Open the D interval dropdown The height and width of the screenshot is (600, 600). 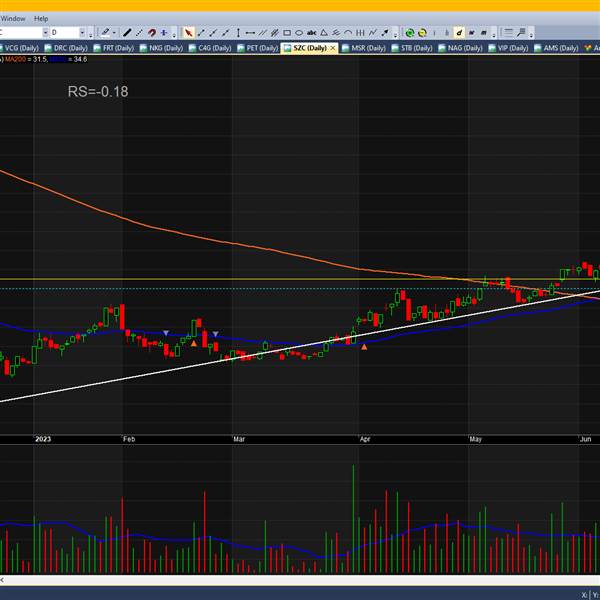(x=82, y=33)
